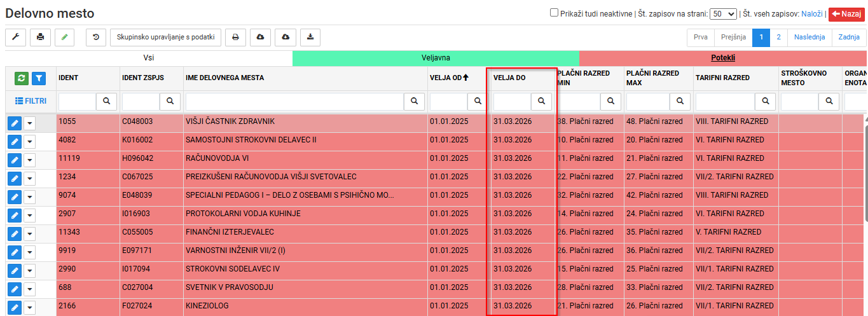Viewport: 868px width, 316px height.
Task: Click cell text '11343' in the IDENT column
Action: tap(69, 232)
